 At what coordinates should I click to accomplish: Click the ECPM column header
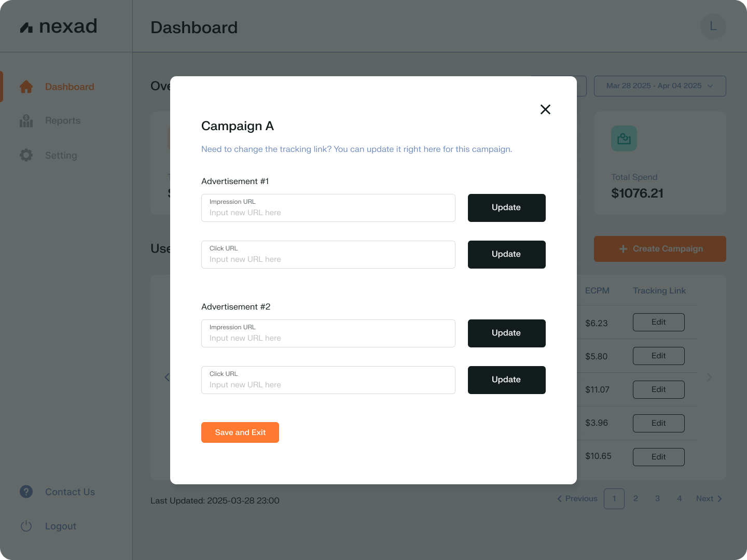[597, 291]
